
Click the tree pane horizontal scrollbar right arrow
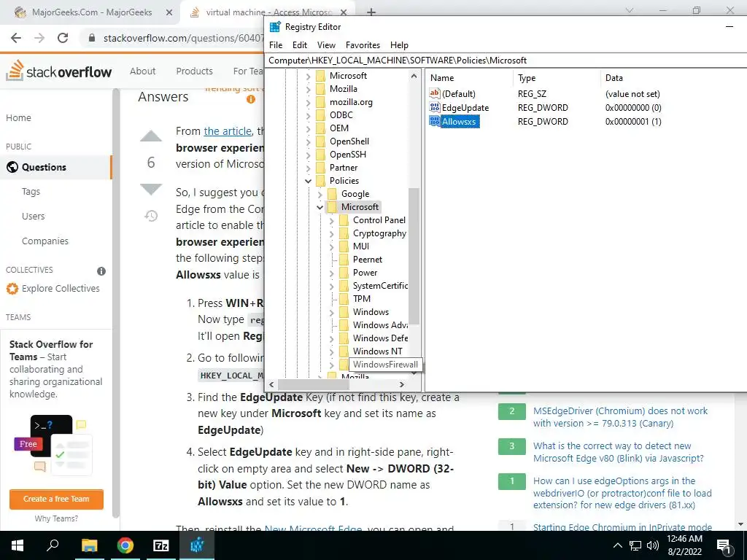(402, 384)
